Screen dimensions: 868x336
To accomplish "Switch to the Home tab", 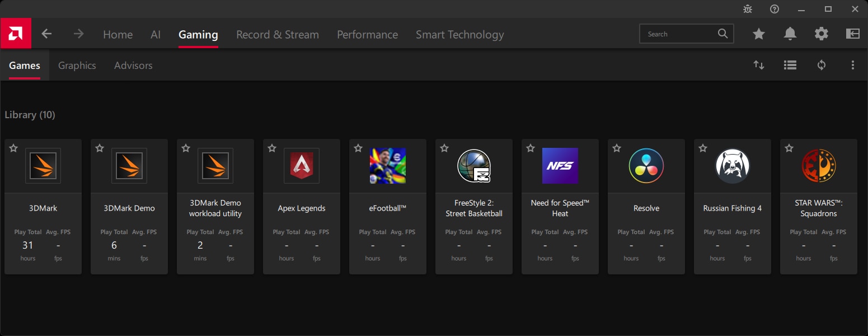I will pyautogui.click(x=118, y=35).
